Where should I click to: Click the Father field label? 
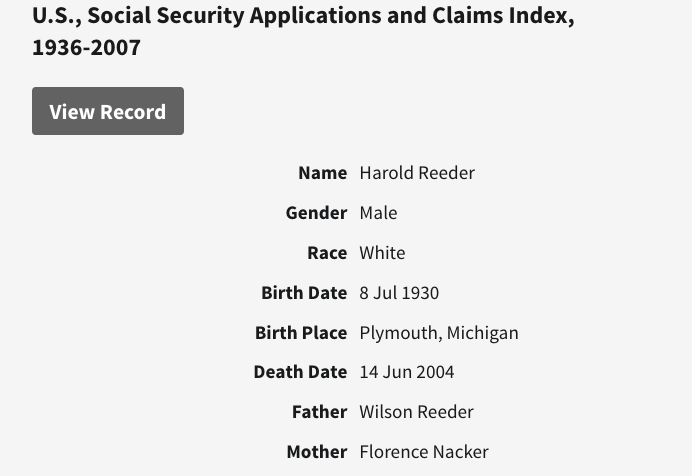tap(319, 412)
